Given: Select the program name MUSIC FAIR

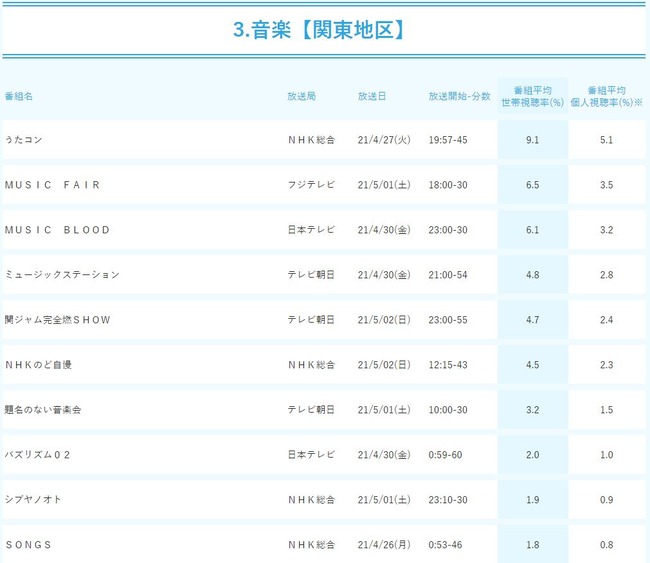Looking at the screenshot, I should pos(53,184).
